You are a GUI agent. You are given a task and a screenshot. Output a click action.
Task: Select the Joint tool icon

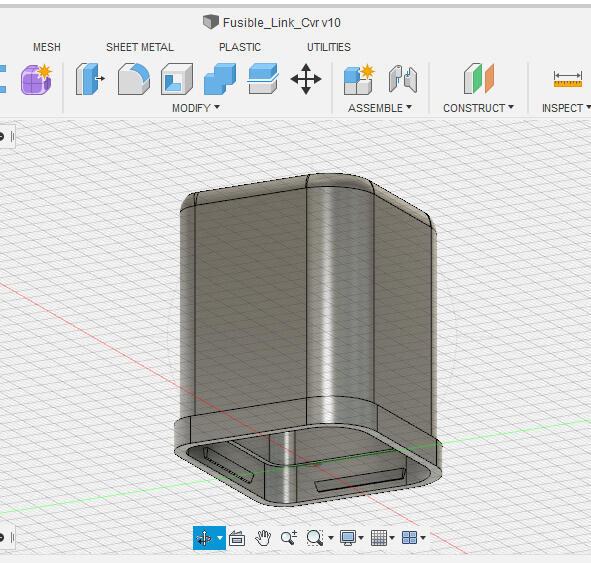403,79
